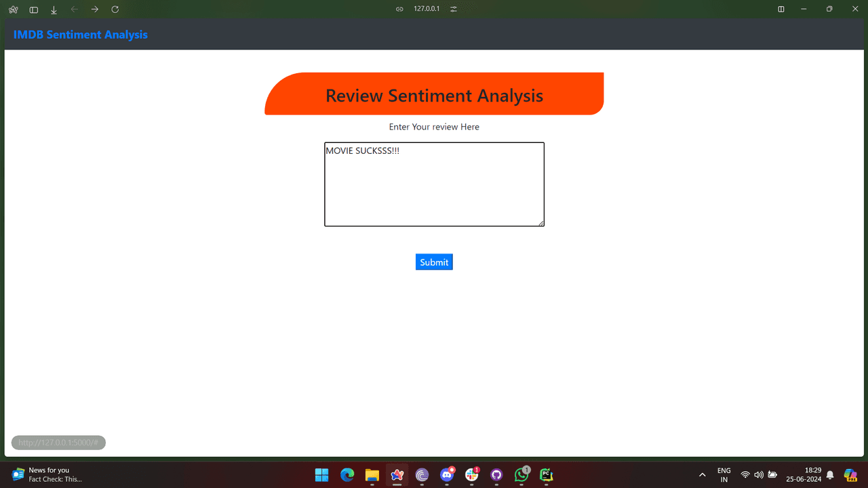This screenshot has height=488, width=868.
Task: Show hidden system tray icons
Action: coord(703,474)
